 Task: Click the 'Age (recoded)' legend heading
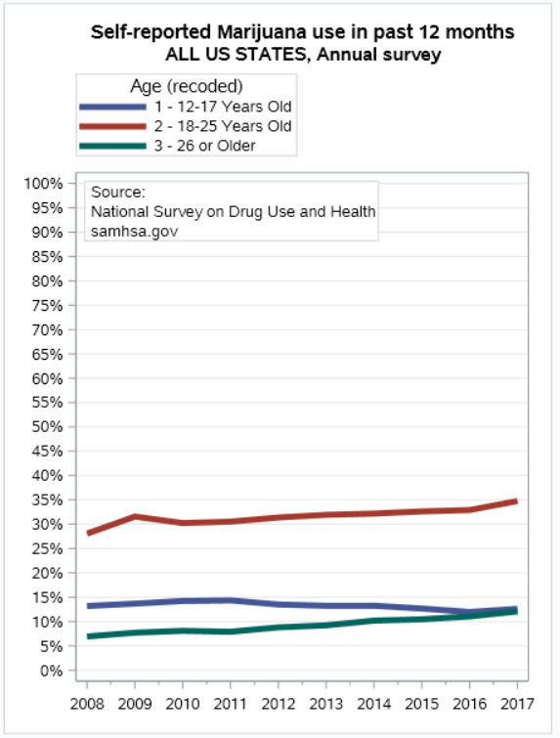[x=187, y=86]
